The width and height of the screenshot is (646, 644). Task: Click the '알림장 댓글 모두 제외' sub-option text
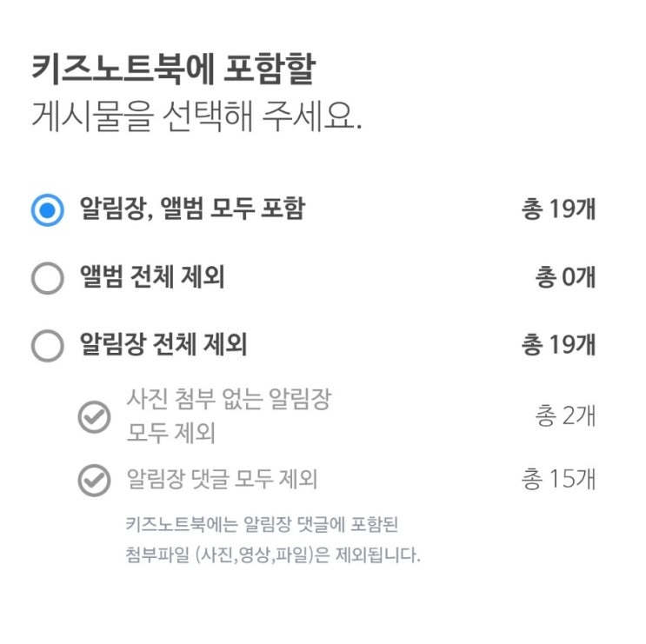(222, 479)
